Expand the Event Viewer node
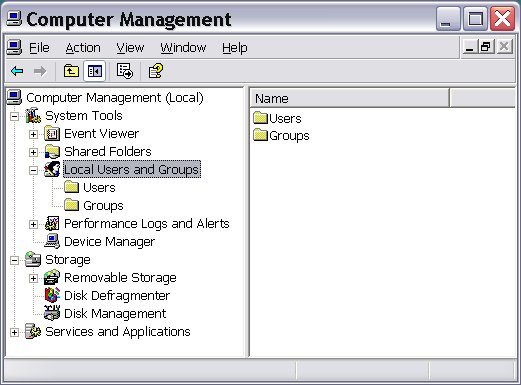521x385 pixels. 33,134
